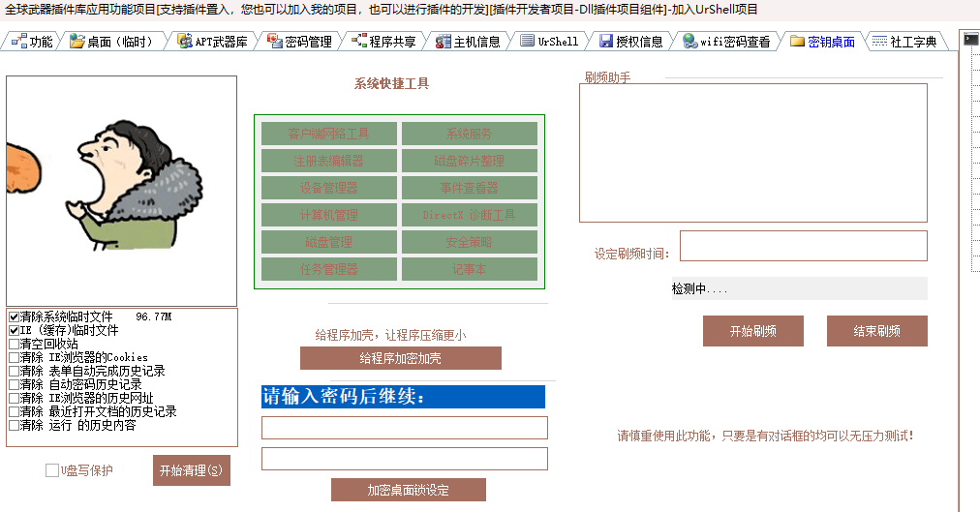The image size is (980, 512).
Task: Open 记事本
Action: point(470,269)
